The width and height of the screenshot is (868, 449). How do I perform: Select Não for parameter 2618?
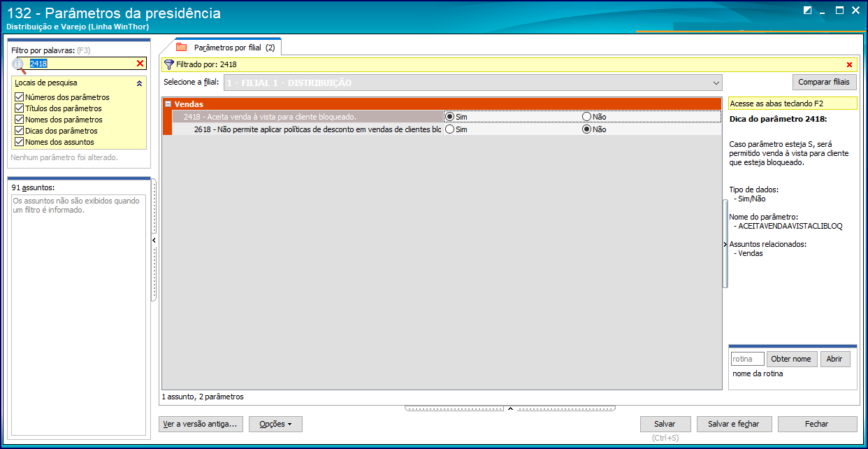587,129
